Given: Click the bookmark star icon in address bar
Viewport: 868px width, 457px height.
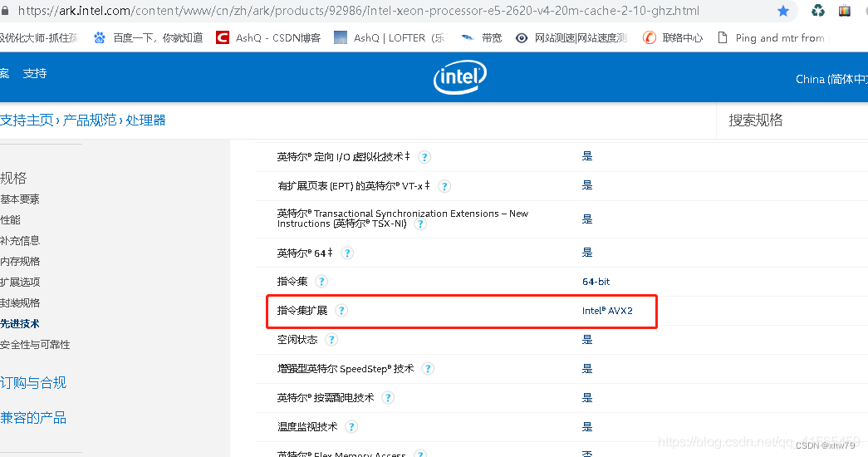Looking at the screenshot, I should pyautogui.click(x=782, y=11).
